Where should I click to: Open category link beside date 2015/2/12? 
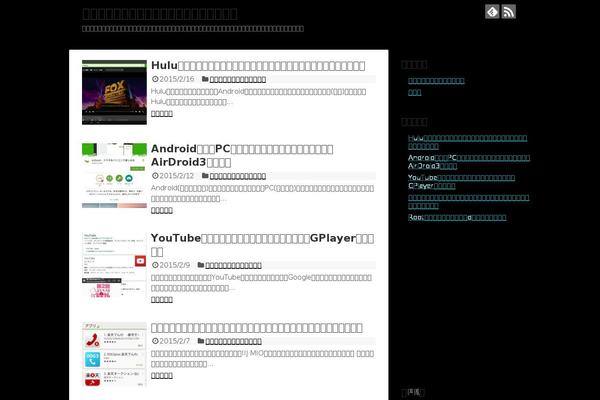pos(238,176)
